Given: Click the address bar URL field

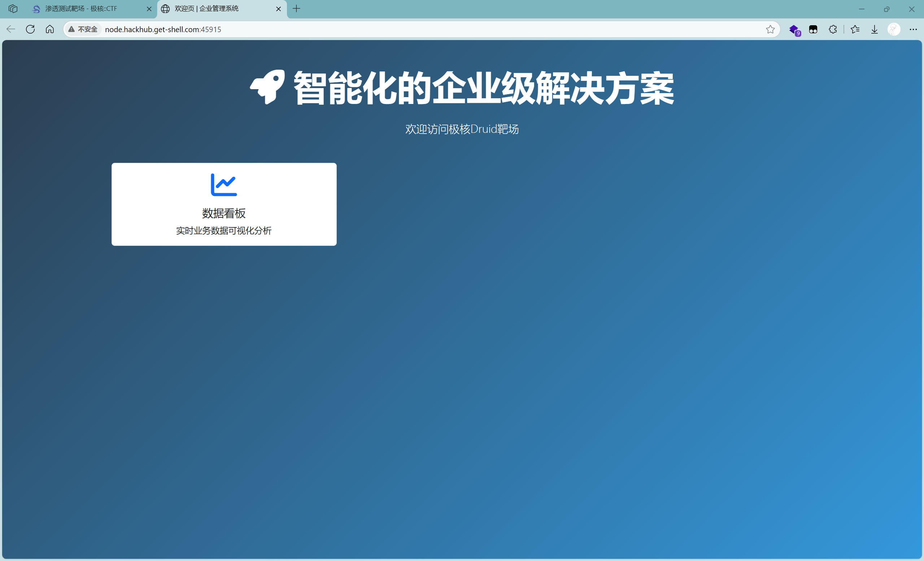Looking at the screenshot, I should (x=164, y=29).
